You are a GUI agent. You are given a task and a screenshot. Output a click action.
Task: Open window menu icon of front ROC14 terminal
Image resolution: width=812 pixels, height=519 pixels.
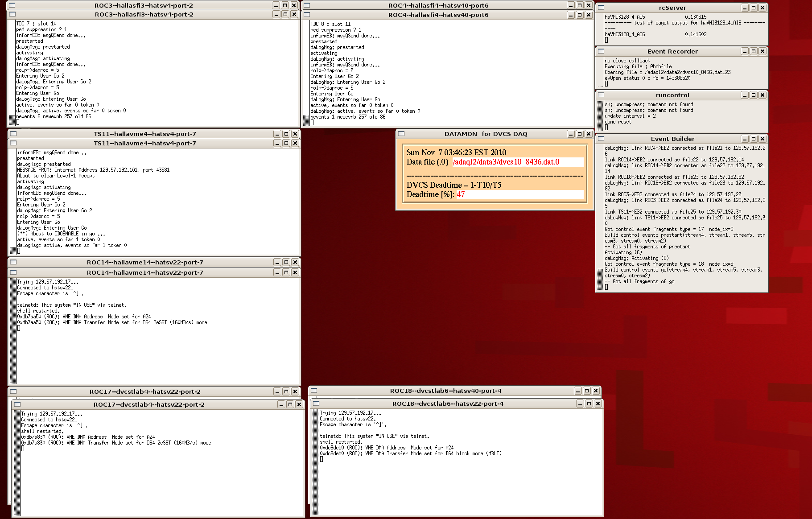[13, 272]
